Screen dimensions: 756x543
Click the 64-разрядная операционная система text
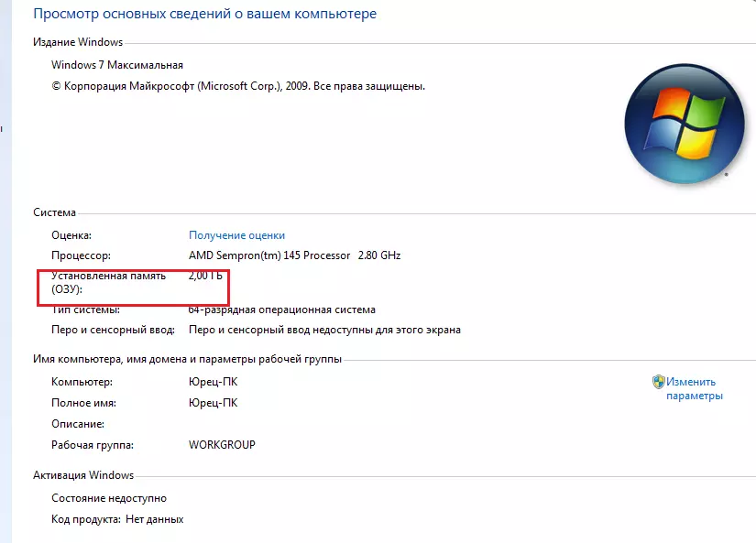tap(281, 310)
